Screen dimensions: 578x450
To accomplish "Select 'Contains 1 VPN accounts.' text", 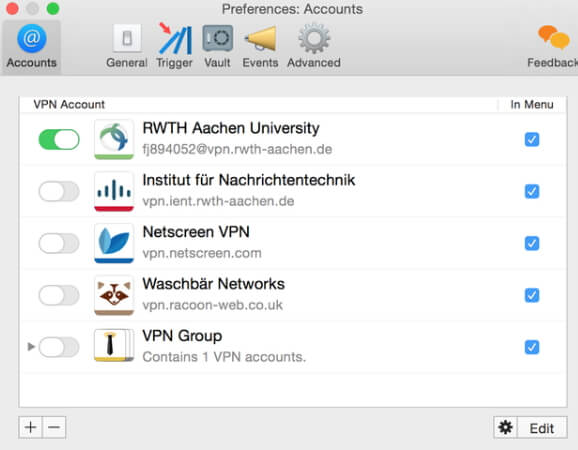I will [224, 357].
